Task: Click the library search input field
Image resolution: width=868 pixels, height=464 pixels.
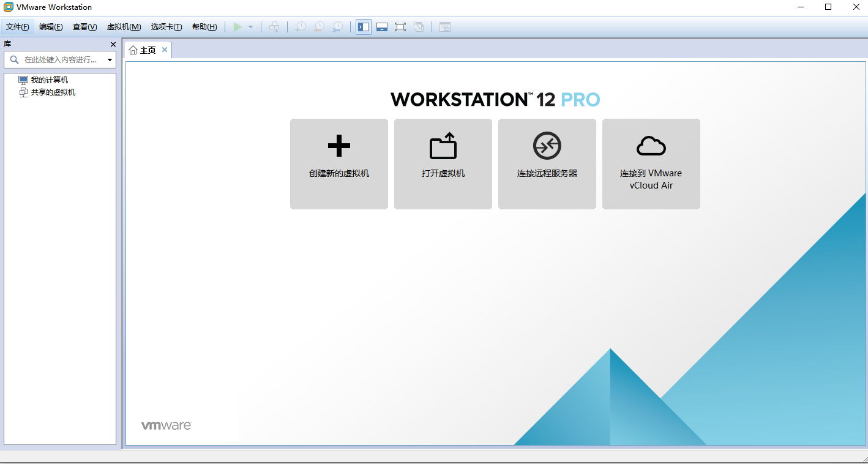Action: [x=61, y=60]
